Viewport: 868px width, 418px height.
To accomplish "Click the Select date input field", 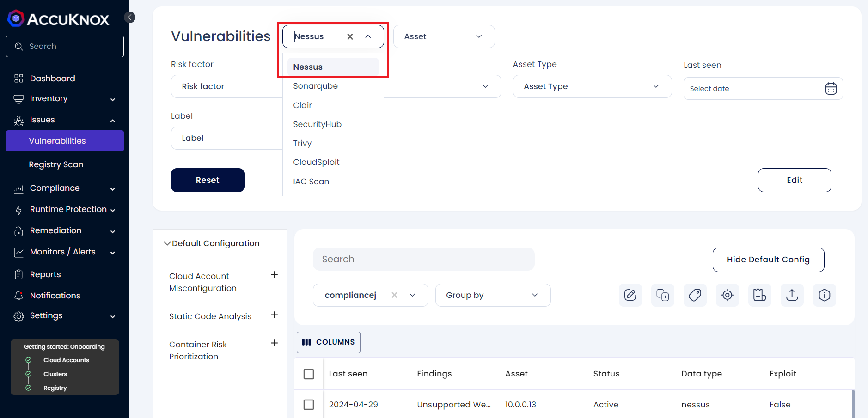I will pos(763,88).
